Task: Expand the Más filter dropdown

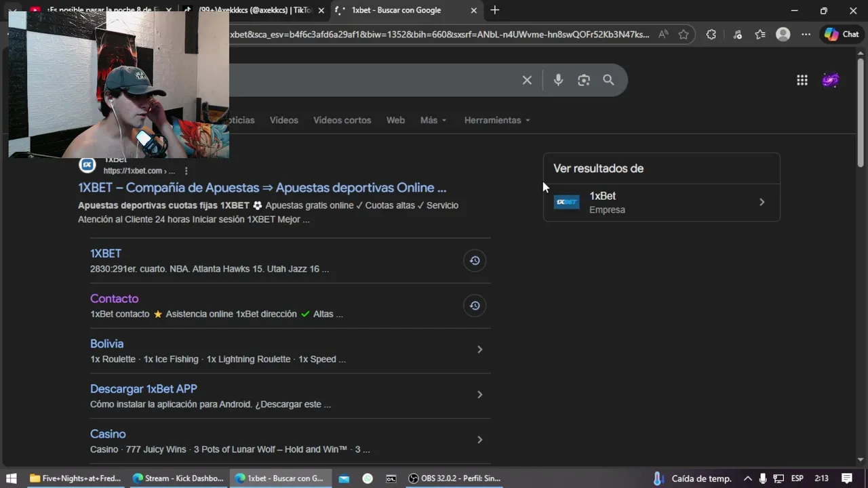Action: 433,120
